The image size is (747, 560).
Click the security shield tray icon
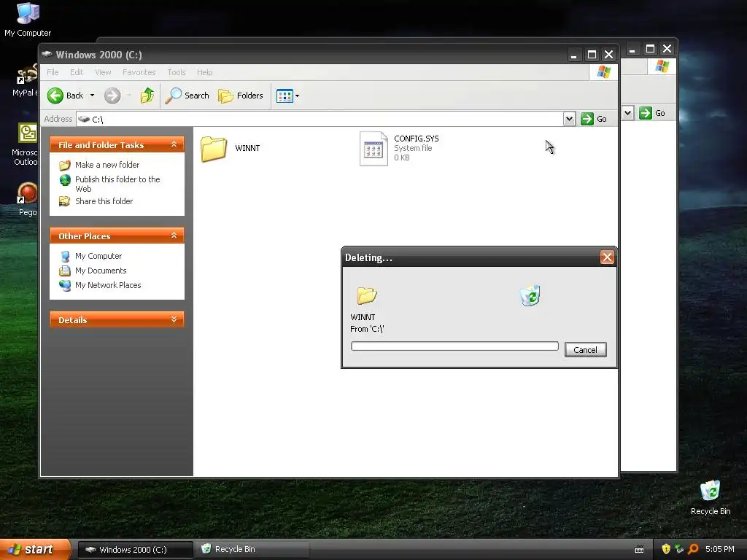[x=666, y=549]
